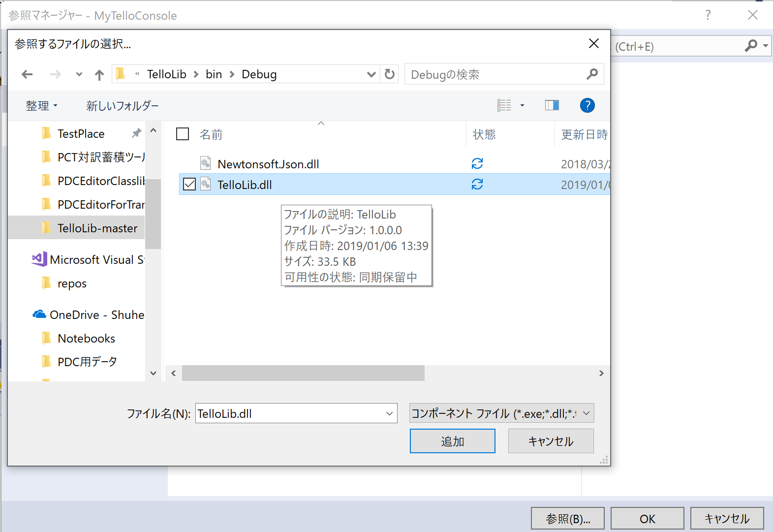This screenshot has width=773, height=532.
Task: Click the bin breadcrumb segment
Action: click(214, 74)
